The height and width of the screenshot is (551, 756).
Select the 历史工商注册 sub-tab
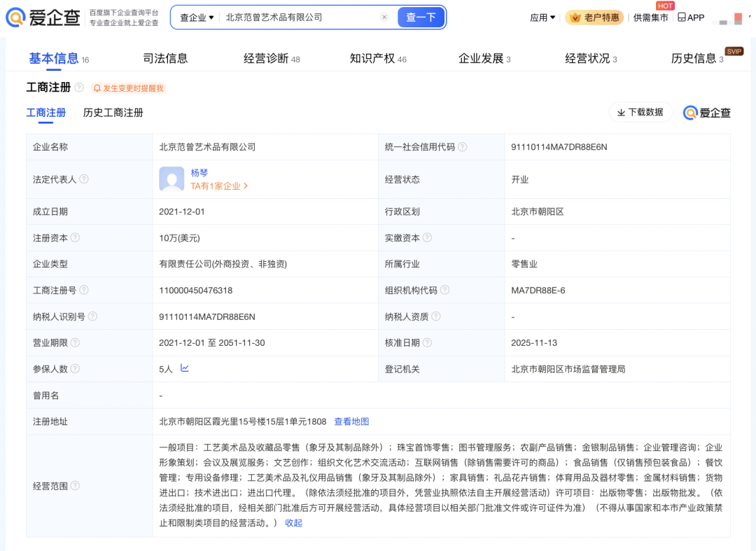[113, 113]
